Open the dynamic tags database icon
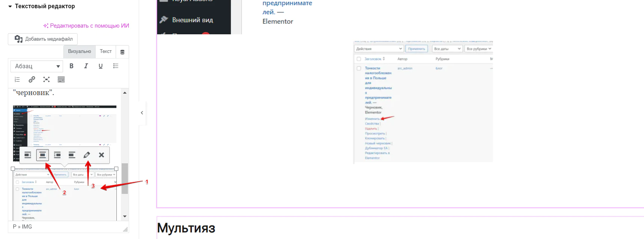The image size is (644, 239). tap(122, 52)
